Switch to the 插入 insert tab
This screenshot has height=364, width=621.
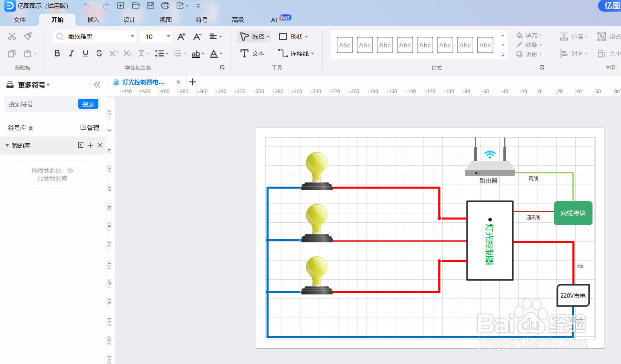(94, 20)
